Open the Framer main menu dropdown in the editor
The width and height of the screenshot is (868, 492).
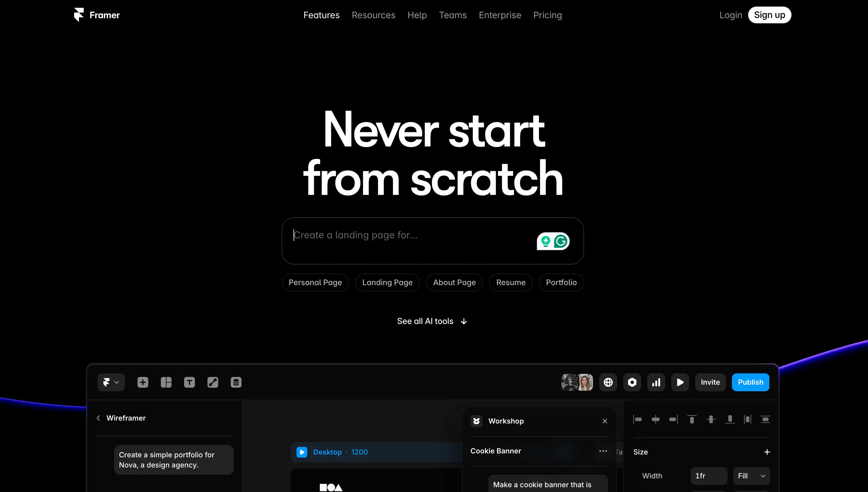[x=111, y=382]
